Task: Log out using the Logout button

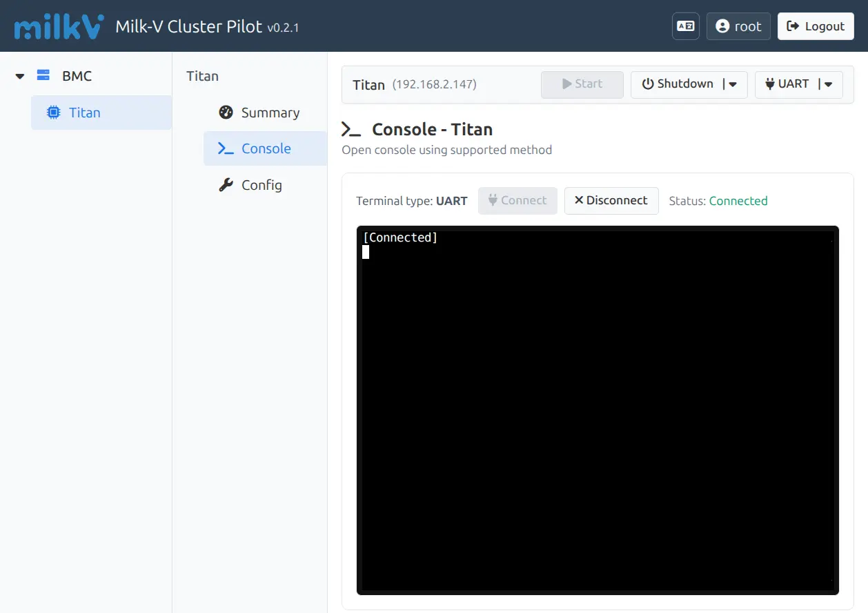Action: [x=815, y=26]
